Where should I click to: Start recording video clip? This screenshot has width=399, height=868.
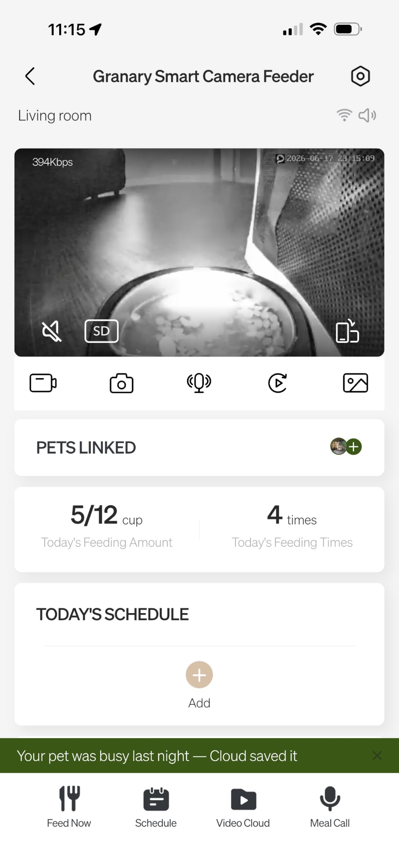pyautogui.click(x=43, y=383)
